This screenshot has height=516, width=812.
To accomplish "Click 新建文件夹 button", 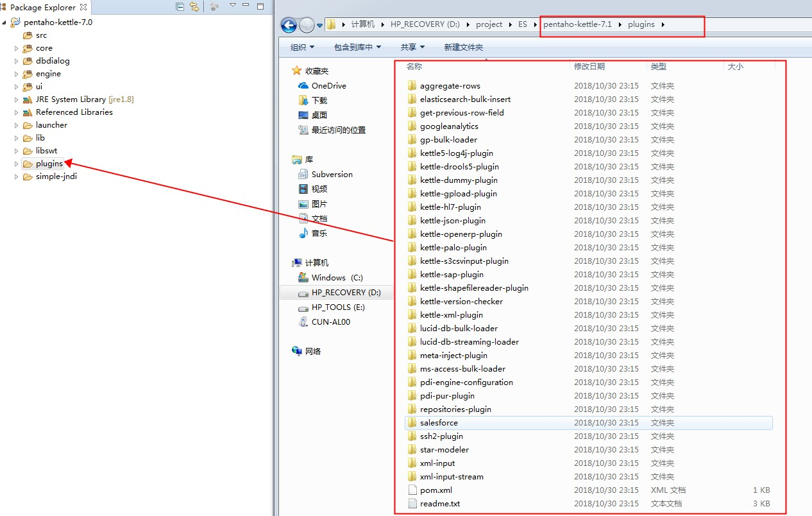I will [x=464, y=47].
